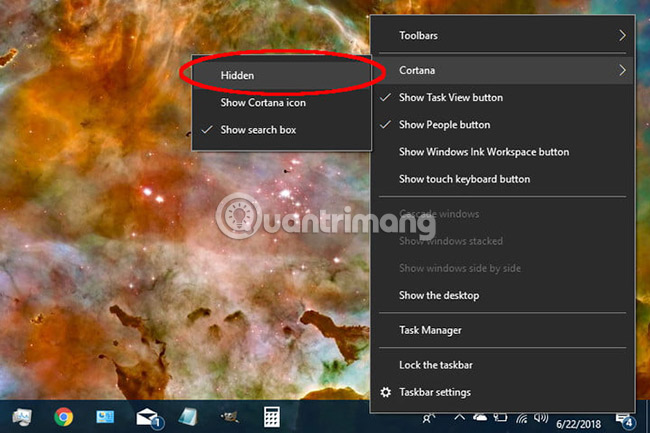Open Taskbar settings

[502, 392]
